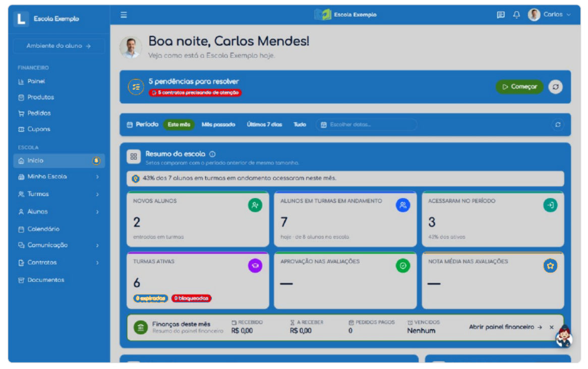Screen dimensions: 588x369
Task: Click the Alunos em Turmas blue icon
Action: click(x=403, y=205)
